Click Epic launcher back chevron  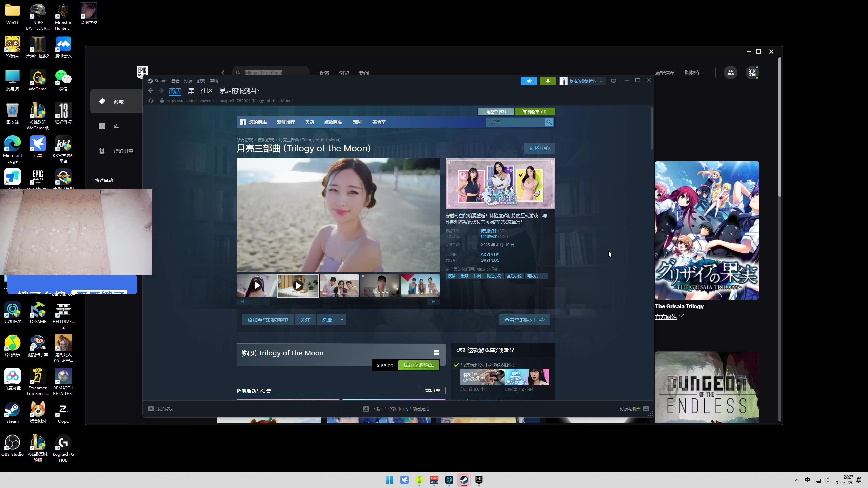[223, 73]
